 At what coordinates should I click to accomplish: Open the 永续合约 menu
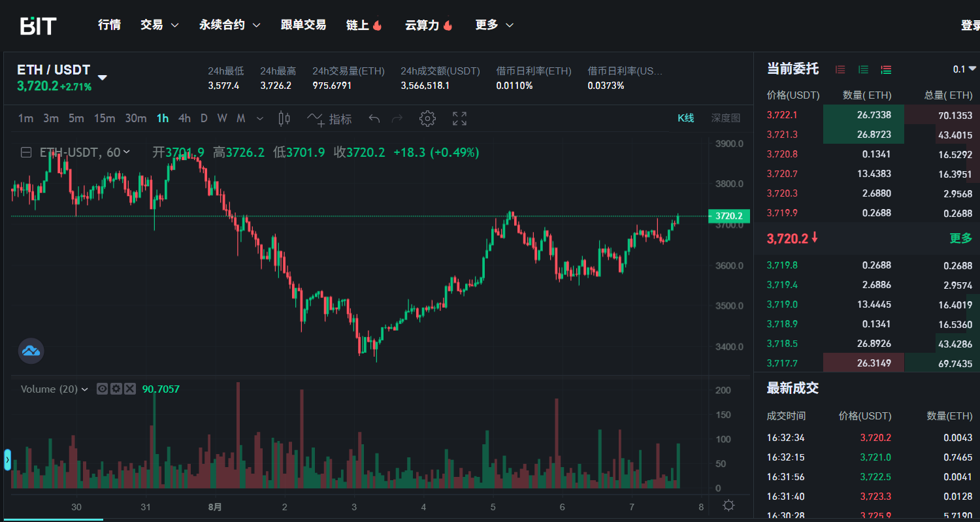point(229,25)
